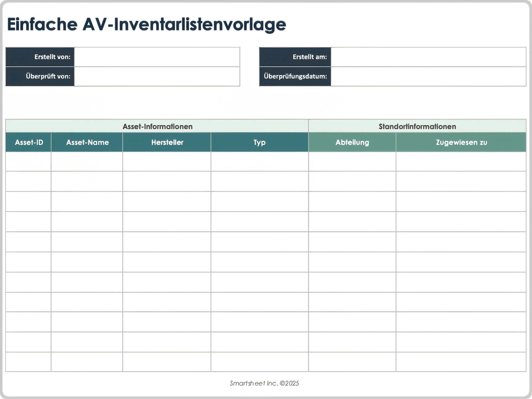Select the Asset-Name column header
Viewport: 532px width, 399px height.
87,142
